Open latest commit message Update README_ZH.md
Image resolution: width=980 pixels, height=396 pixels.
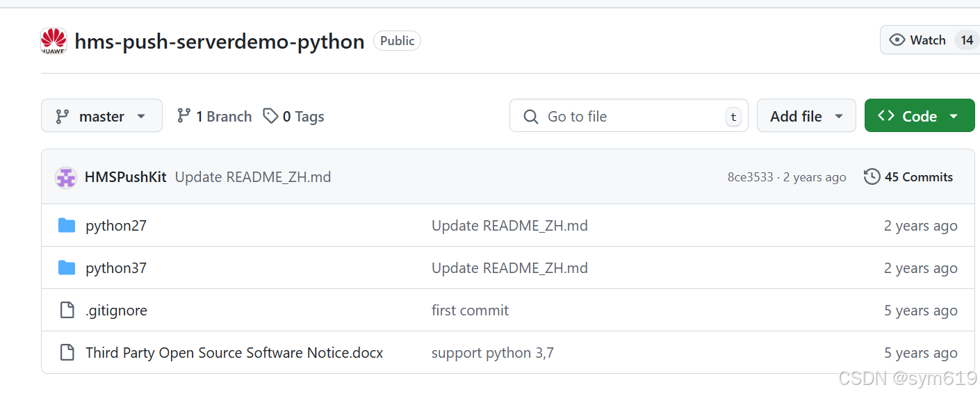pos(253,177)
